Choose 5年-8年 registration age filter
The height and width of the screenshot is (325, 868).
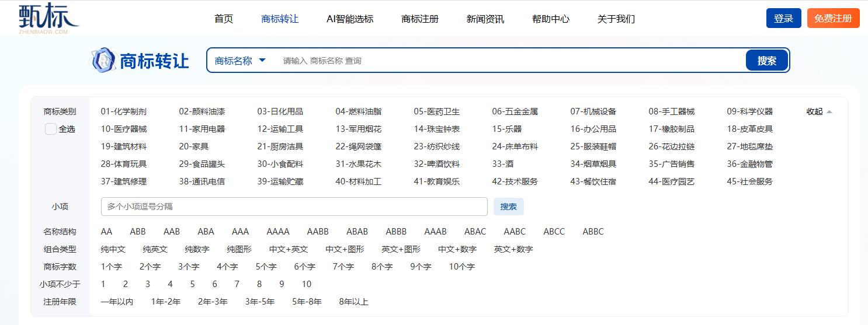[307, 302]
